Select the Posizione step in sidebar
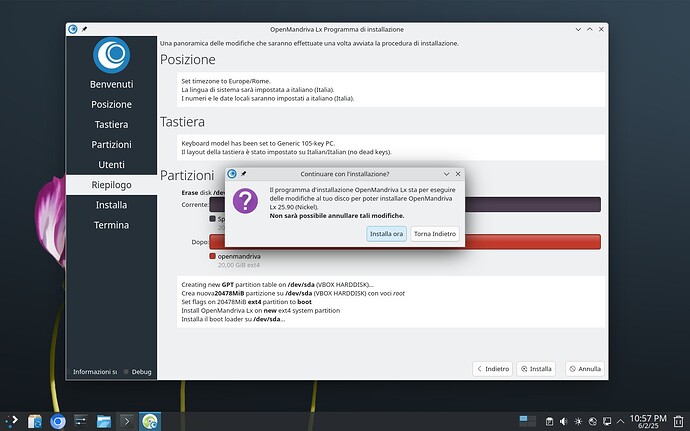The width and height of the screenshot is (690, 431). pyautogui.click(x=111, y=104)
